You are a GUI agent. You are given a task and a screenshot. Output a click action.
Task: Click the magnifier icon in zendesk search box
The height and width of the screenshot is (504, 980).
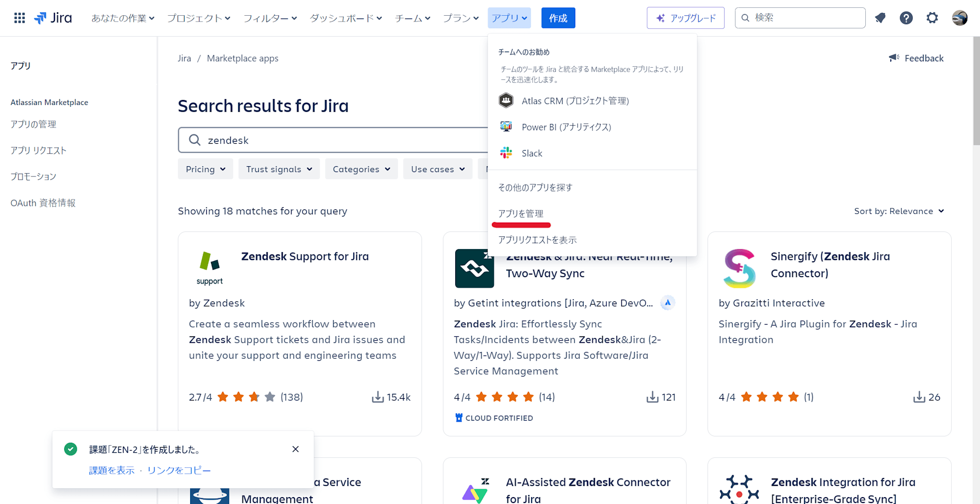pyautogui.click(x=195, y=140)
